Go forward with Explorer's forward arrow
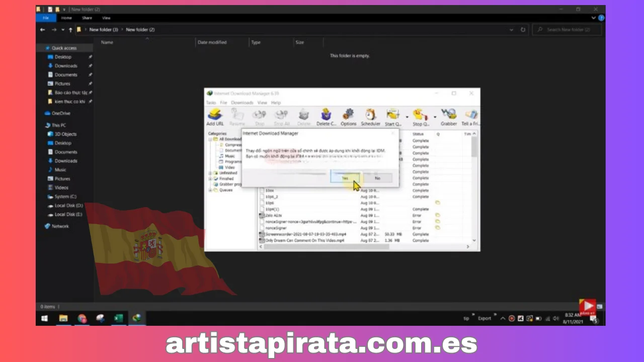Image resolution: width=644 pixels, height=362 pixels. pos(53,30)
